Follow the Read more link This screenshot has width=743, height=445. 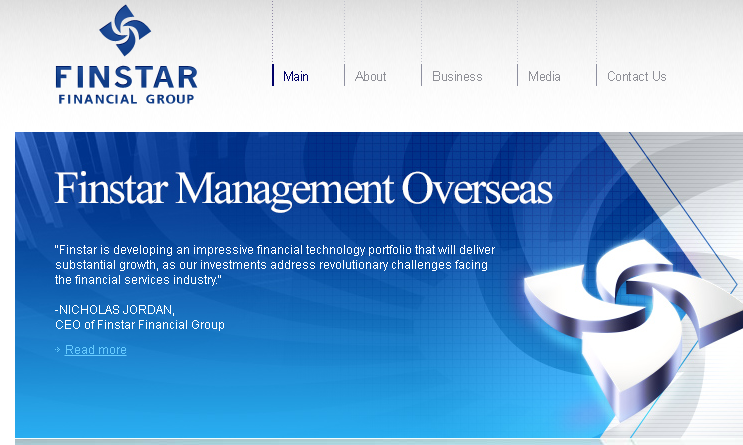pos(96,350)
